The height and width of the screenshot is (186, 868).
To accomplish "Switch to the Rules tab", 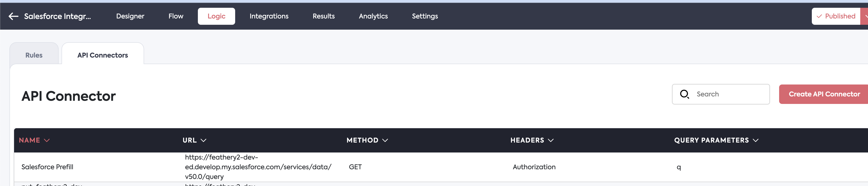I will tap(34, 55).
